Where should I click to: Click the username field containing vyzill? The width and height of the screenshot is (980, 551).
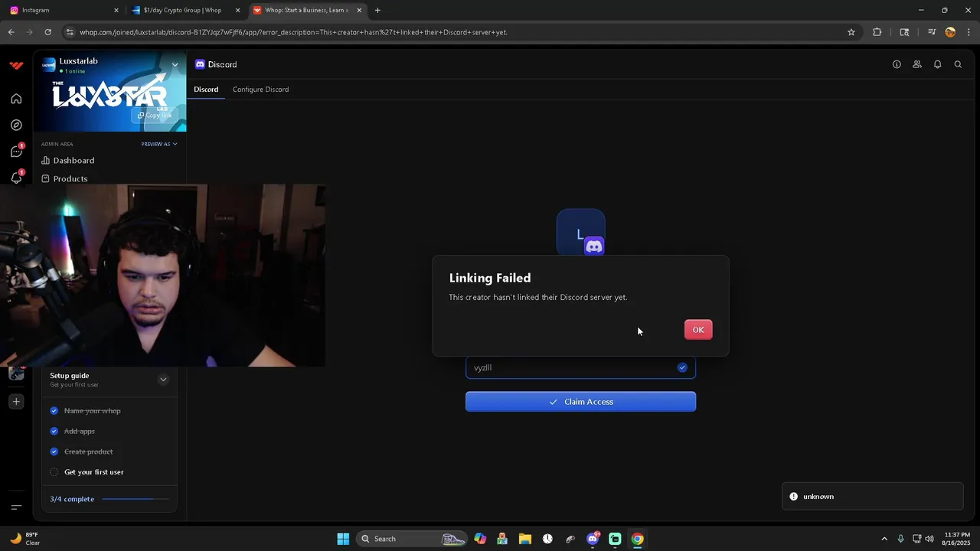pyautogui.click(x=580, y=368)
